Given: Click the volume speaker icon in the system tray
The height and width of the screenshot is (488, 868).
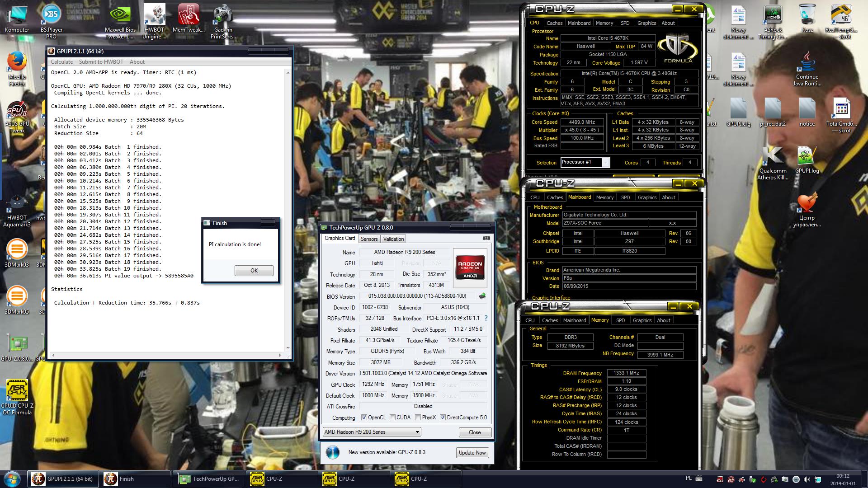Looking at the screenshot, I should point(807,479).
